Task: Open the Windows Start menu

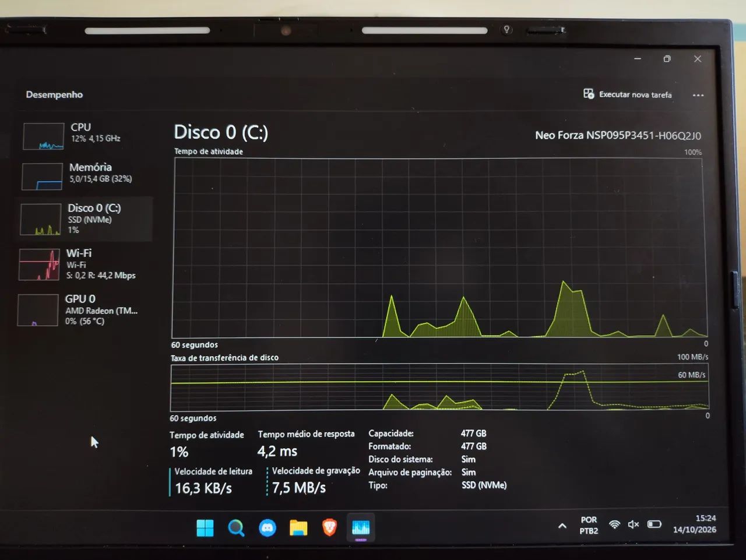Action: tap(205, 528)
